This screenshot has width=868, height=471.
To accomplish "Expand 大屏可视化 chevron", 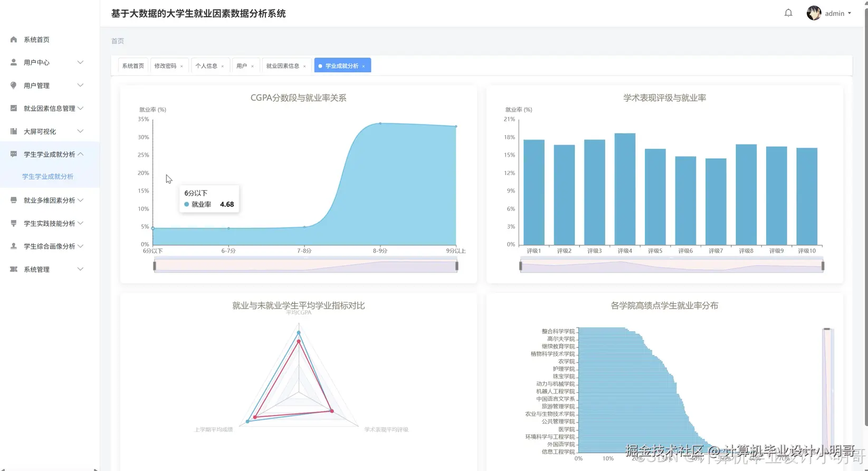I will 80,131.
